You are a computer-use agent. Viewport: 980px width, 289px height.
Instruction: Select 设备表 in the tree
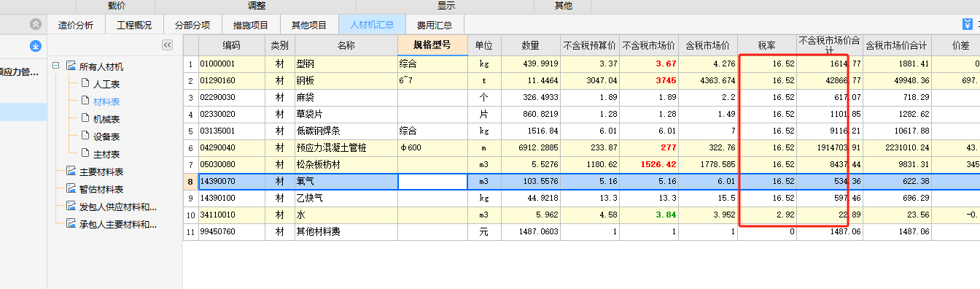coord(106,136)
